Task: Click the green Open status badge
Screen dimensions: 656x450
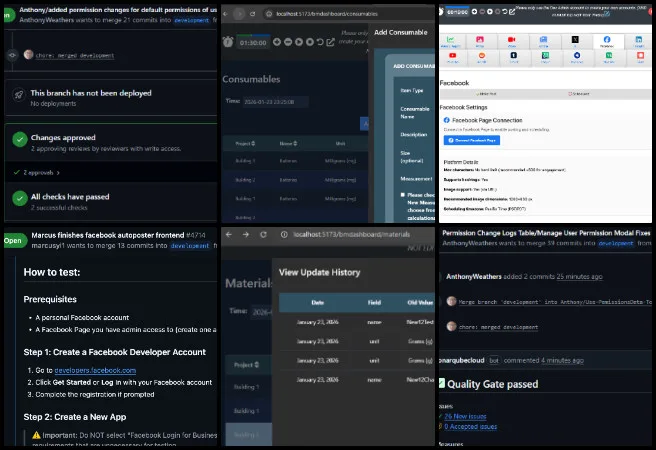Action: pos(12,241)
